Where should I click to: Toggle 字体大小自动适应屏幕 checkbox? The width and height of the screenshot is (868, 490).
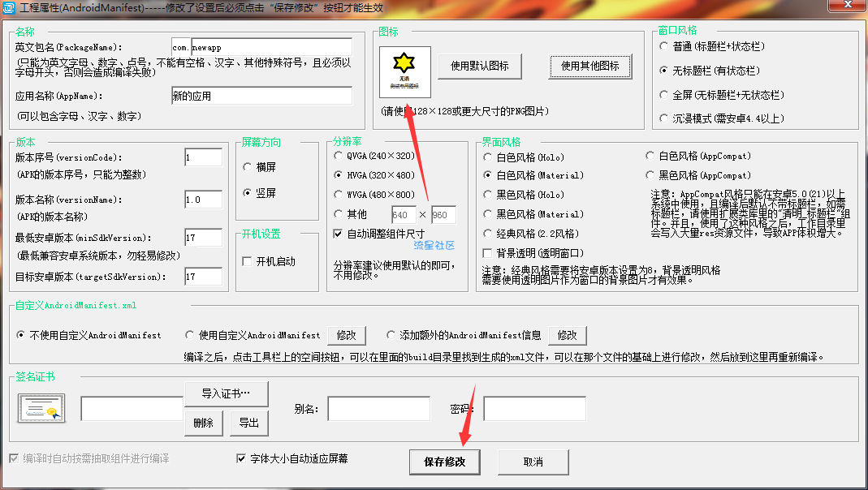[x=292, y=458]
